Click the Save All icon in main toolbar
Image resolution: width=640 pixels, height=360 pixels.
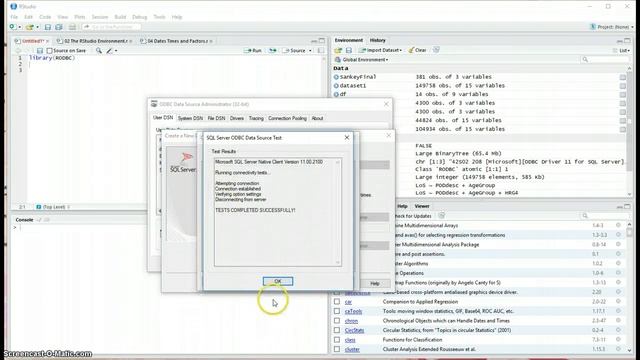59,27
